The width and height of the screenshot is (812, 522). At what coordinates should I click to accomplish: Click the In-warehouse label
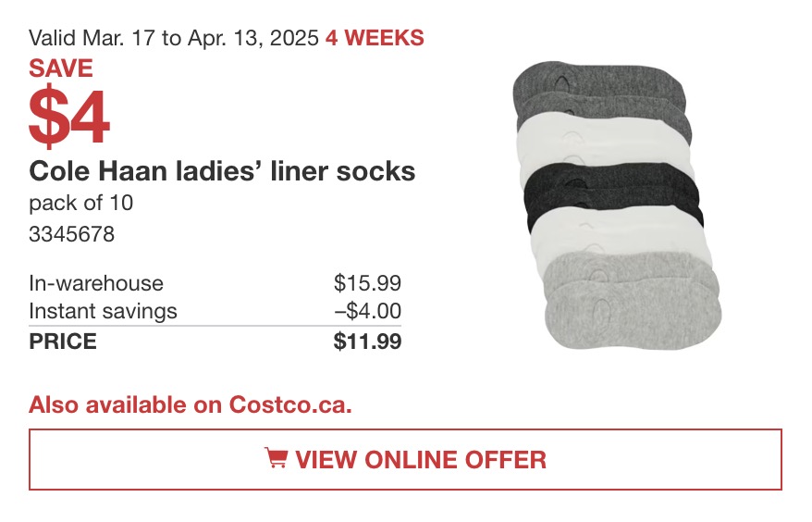96,283
